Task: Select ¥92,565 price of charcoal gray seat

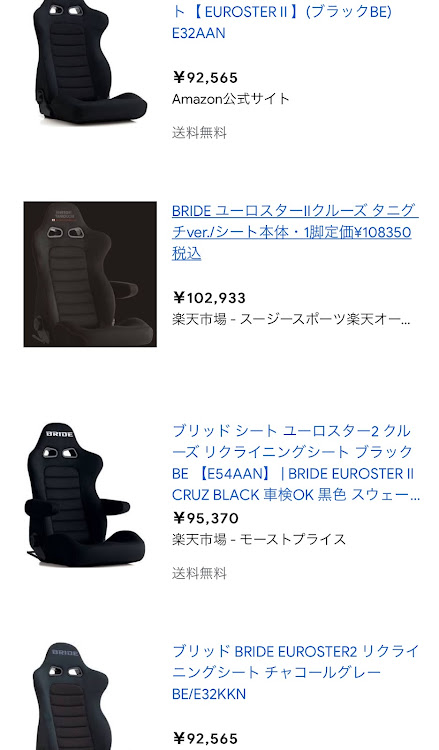Action: pyautogui.click(x=205, y=739)
